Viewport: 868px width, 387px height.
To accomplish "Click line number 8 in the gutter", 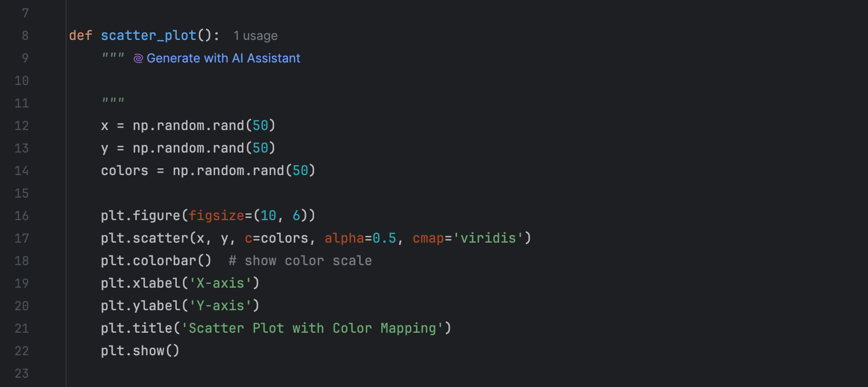I will (x=25, y=36).
